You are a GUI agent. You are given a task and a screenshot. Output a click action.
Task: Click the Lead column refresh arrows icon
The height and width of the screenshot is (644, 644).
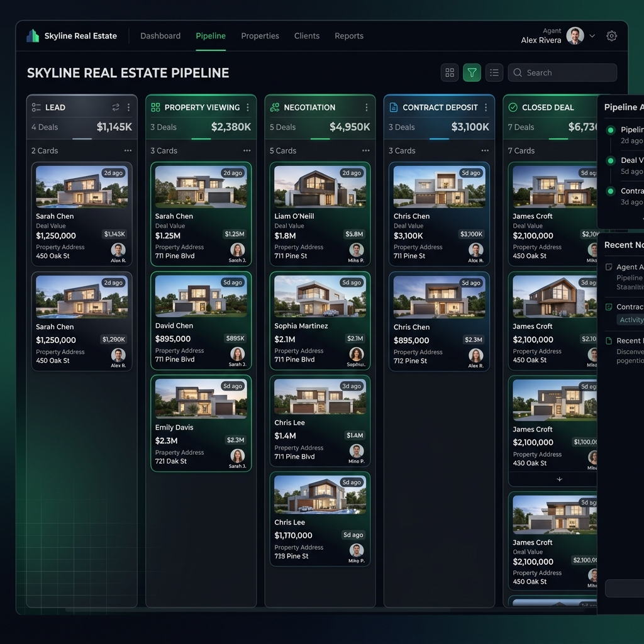pos(116,107)
